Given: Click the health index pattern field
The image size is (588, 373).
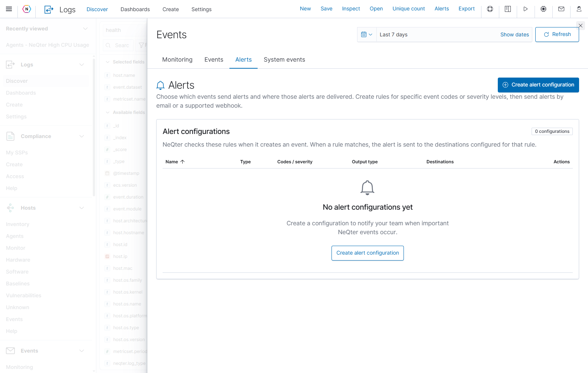Looking at the screenshot, I should click(x=125, y=30).
